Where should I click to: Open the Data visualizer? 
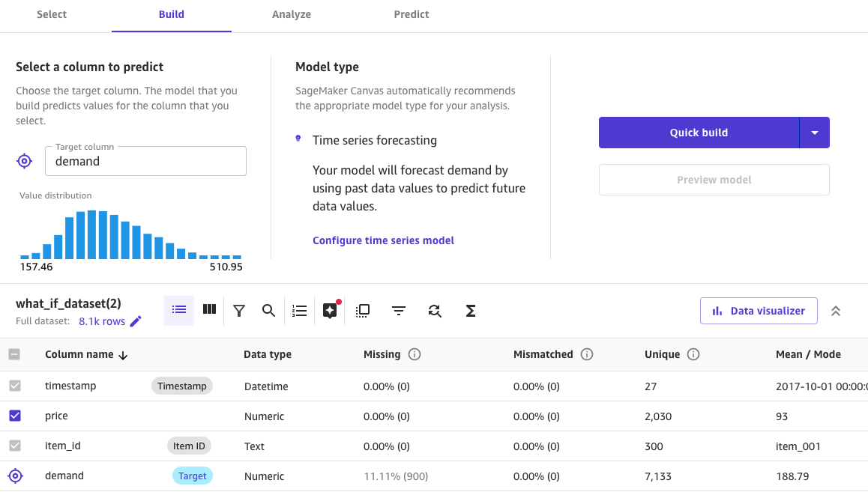click(759, 311)
